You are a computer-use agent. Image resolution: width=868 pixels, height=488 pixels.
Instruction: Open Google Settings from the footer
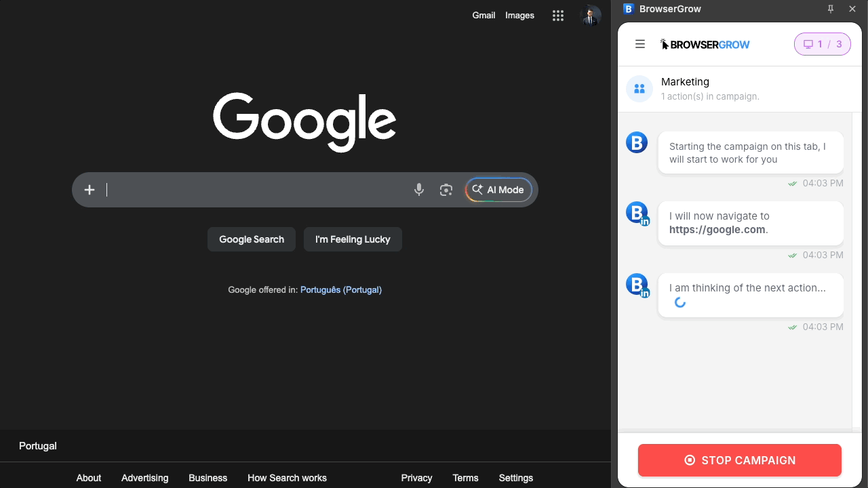coord(515,478)
